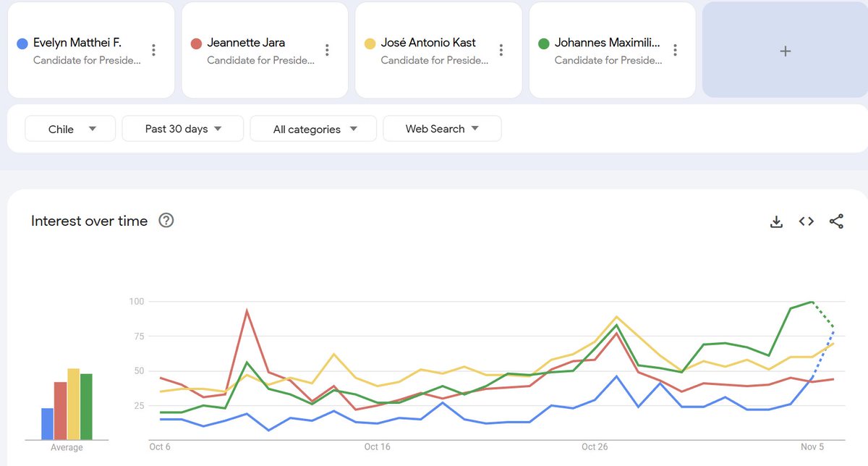
Task: Open options menu for Johannes Maximili... term
Action: coord(675,50)
